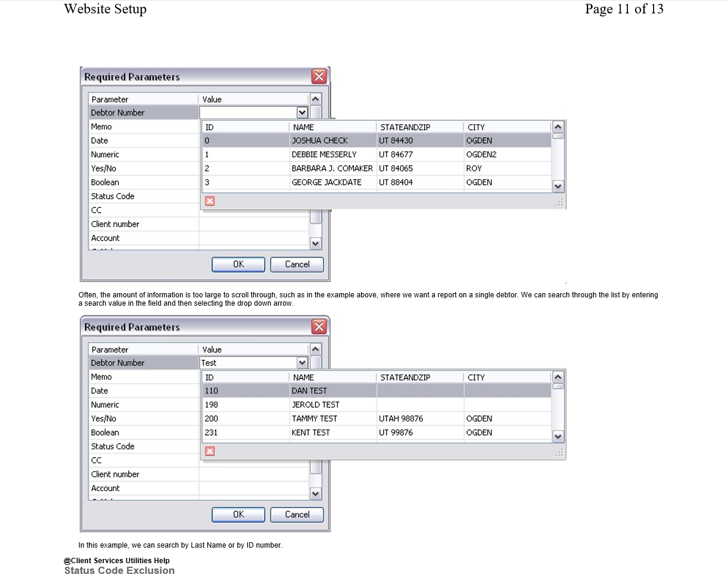
Task: Dismiss the lower Test search list with red X
Action: click(210, 451)
